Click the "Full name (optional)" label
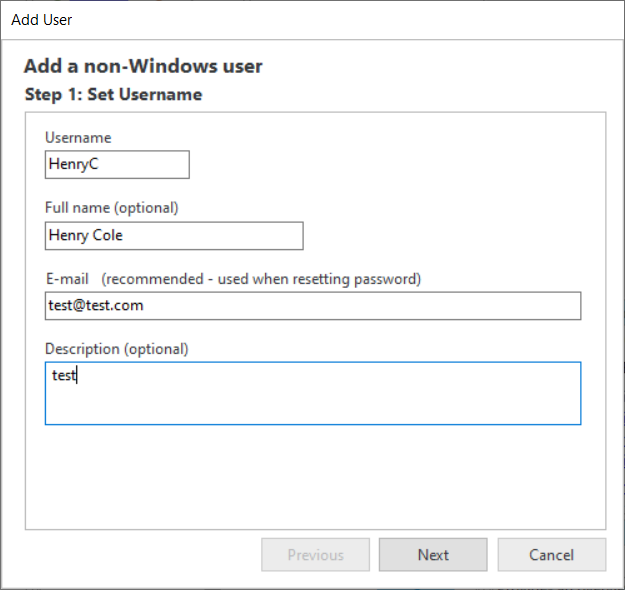The image size is (625, 590). [112, 208]
